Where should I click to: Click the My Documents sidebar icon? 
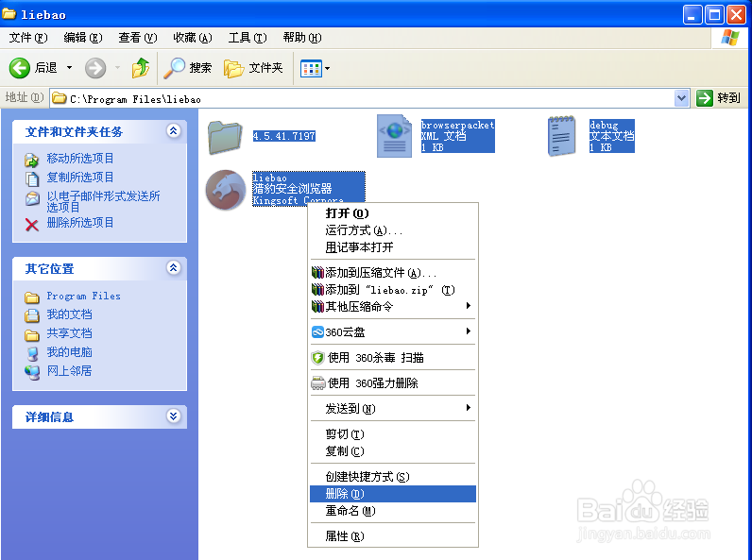[x=32, y=315]
